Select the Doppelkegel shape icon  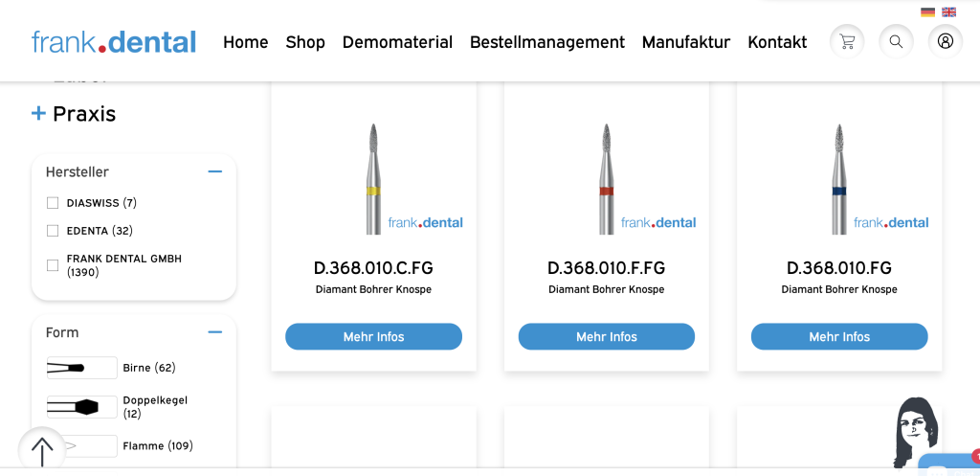pyautogui.click(x=82, y=407)
